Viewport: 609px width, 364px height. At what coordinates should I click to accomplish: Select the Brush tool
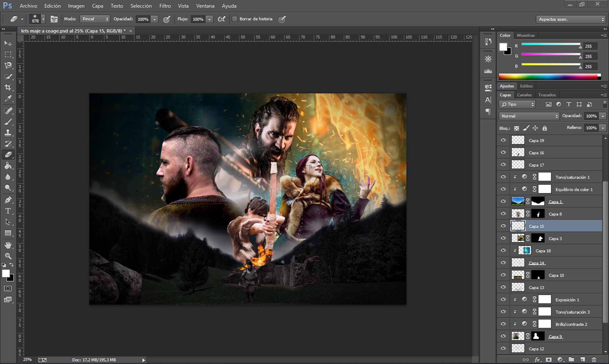[8, 122]
